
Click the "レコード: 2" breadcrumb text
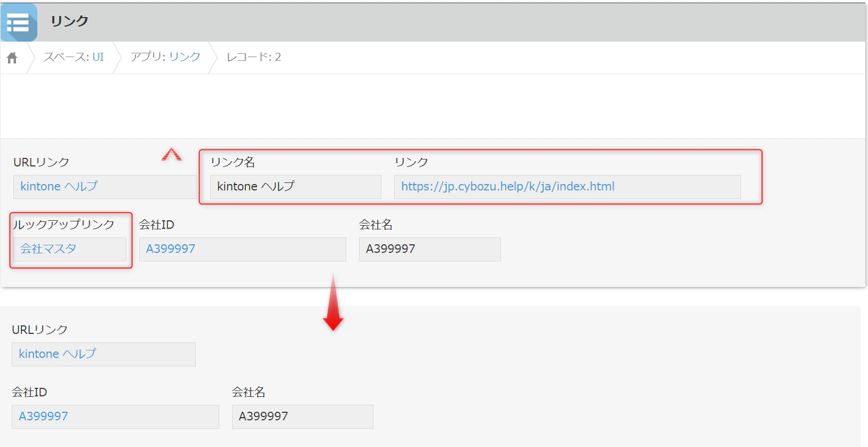point(254,57)
